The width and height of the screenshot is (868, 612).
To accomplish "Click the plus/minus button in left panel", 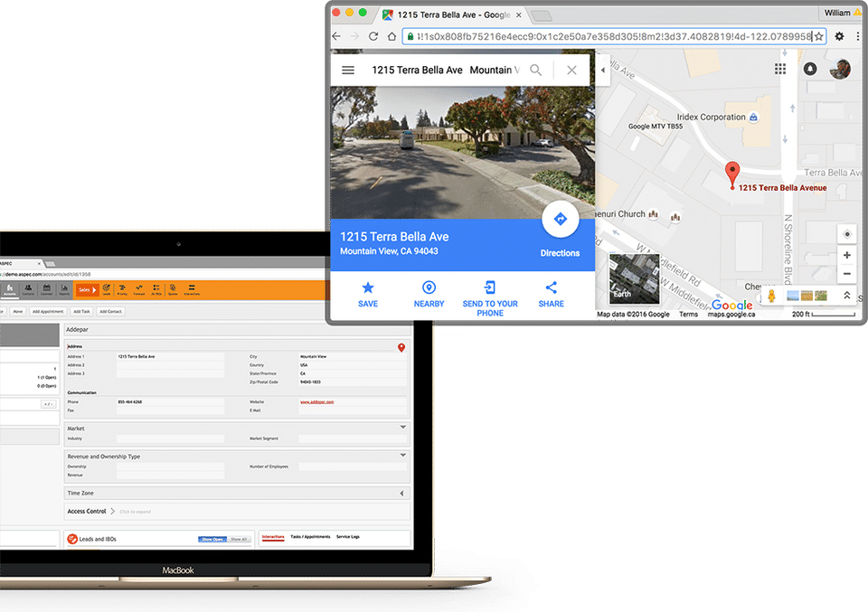I will (x=49, y=404).
